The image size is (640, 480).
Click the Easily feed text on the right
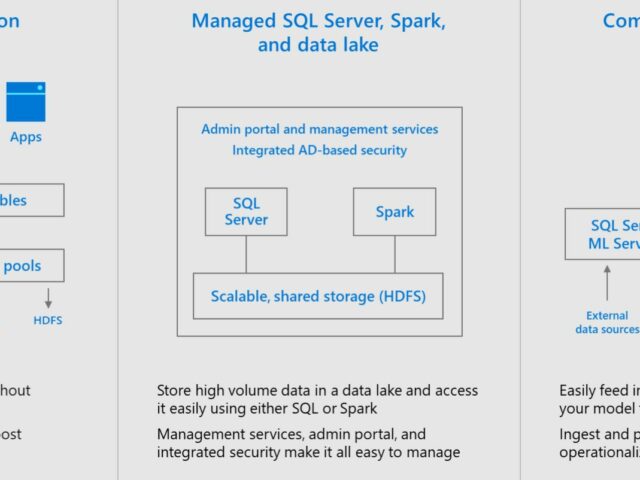[598, 390]
